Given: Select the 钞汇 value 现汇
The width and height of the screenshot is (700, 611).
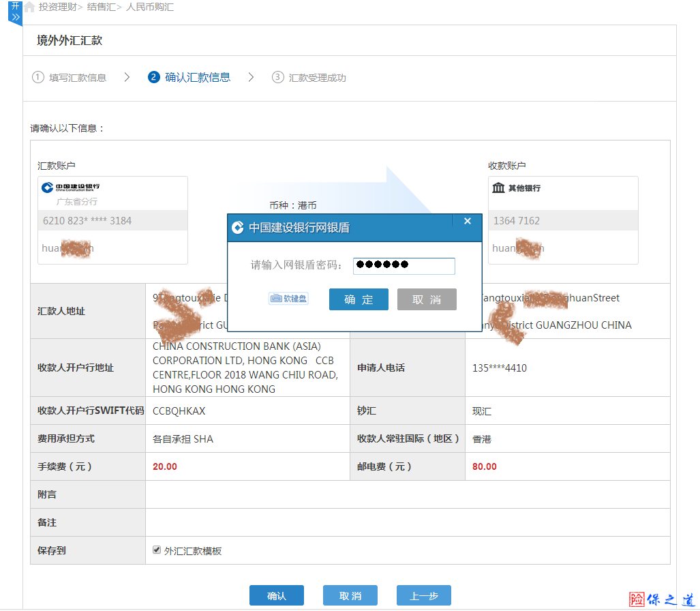Looking at the screenshot, I should click(482, 411).
